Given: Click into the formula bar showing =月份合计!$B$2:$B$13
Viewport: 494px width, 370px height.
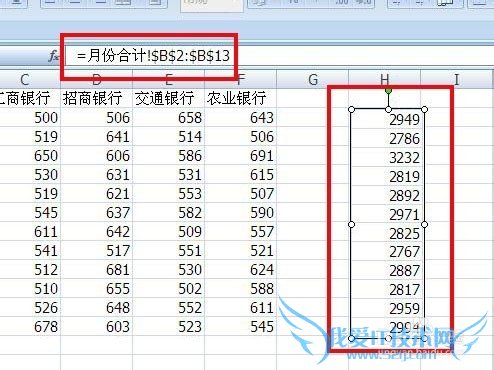Looking at the screenshot, I should click(x=280, y=55).
